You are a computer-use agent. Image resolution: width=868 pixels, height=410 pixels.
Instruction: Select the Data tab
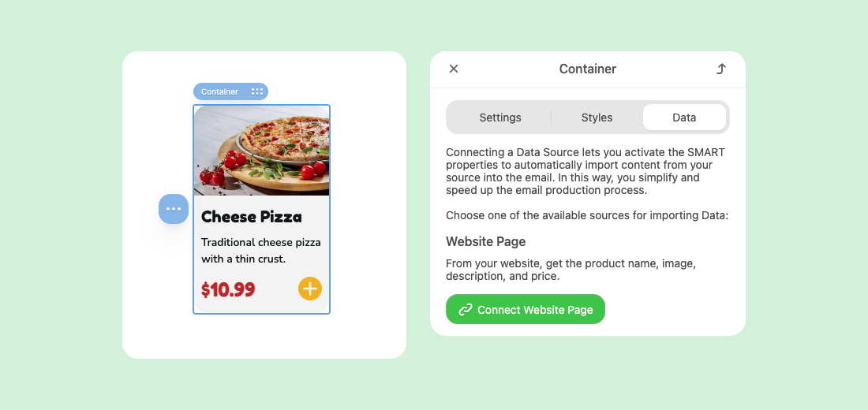pos(684,117)
